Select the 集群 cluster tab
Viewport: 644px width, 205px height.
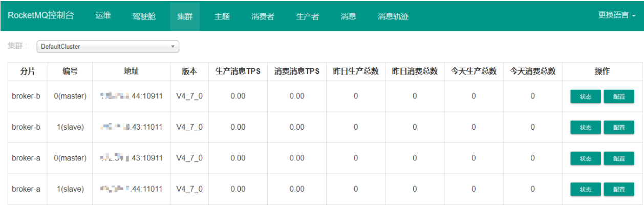pyautogui.click(x=185, y=16)
